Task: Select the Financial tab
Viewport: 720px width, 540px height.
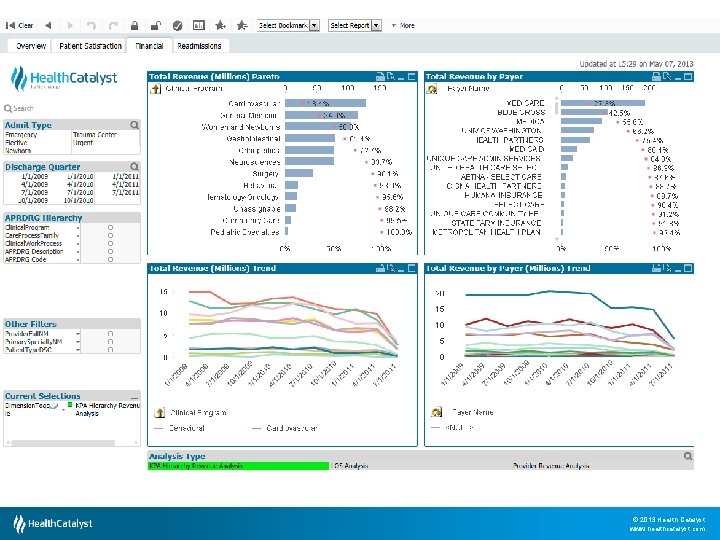Action: (x=149, y=46)
